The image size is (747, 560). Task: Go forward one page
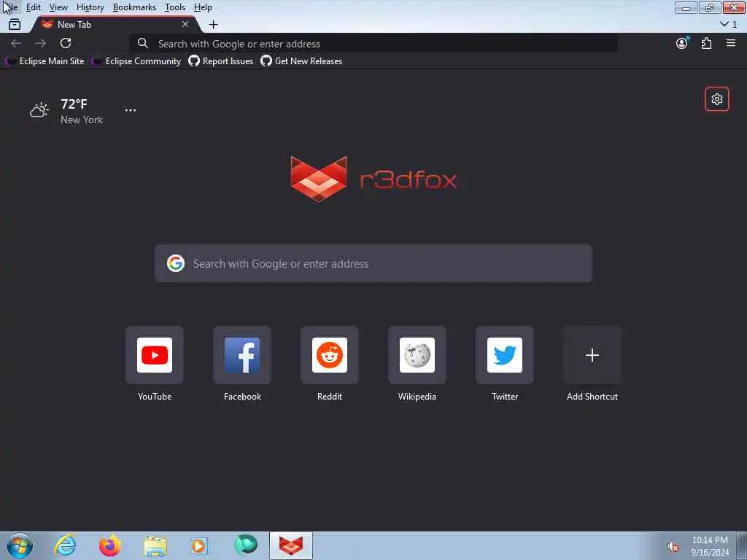click(41, 43)
